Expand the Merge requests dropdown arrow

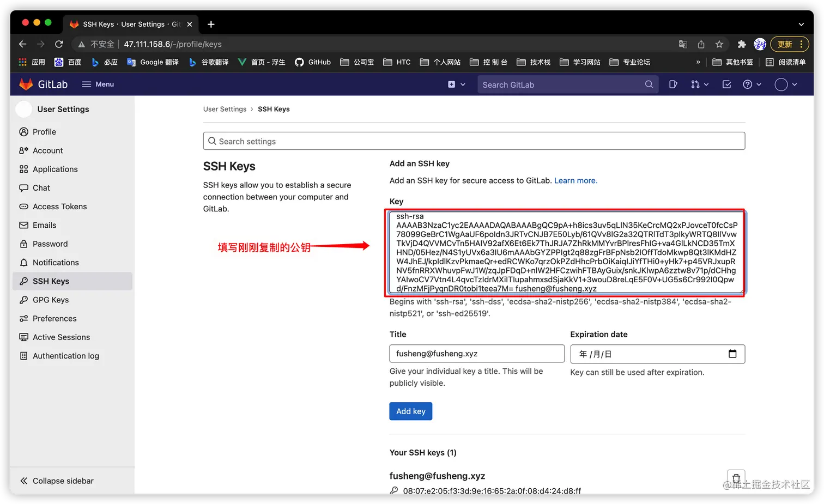(x=706, y=84)
